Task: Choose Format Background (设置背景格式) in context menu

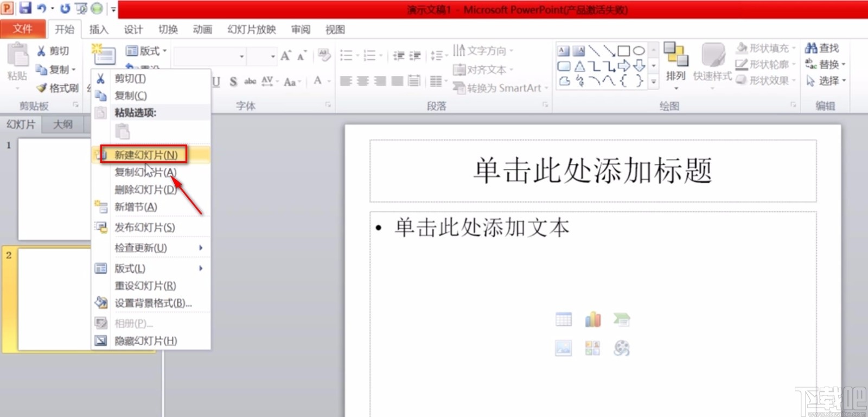Action: coord(151,303)
